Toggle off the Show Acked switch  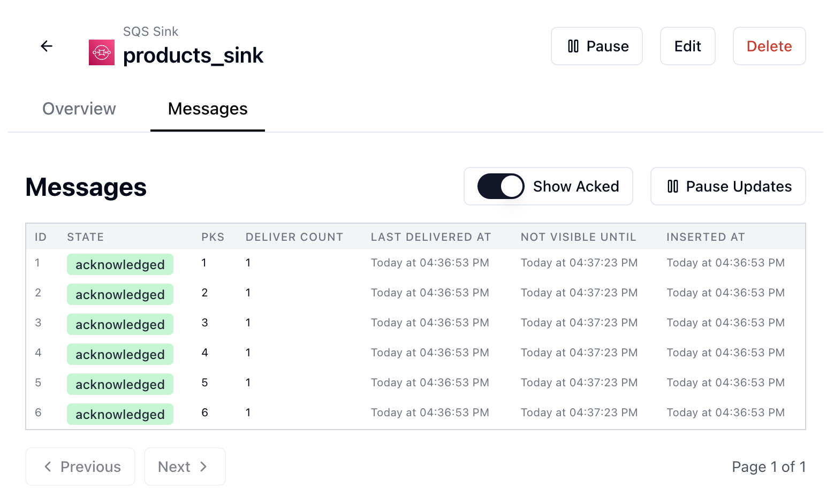[500, 186]
